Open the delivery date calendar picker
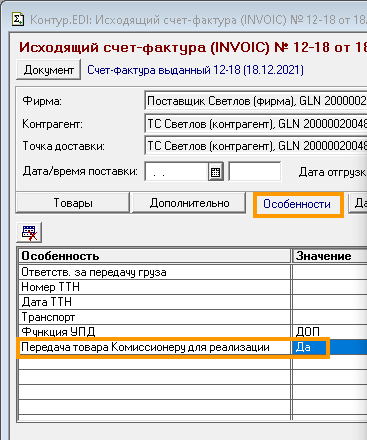Image resolution: width=367 pixels, height=440 pixels. click(216, 172)
